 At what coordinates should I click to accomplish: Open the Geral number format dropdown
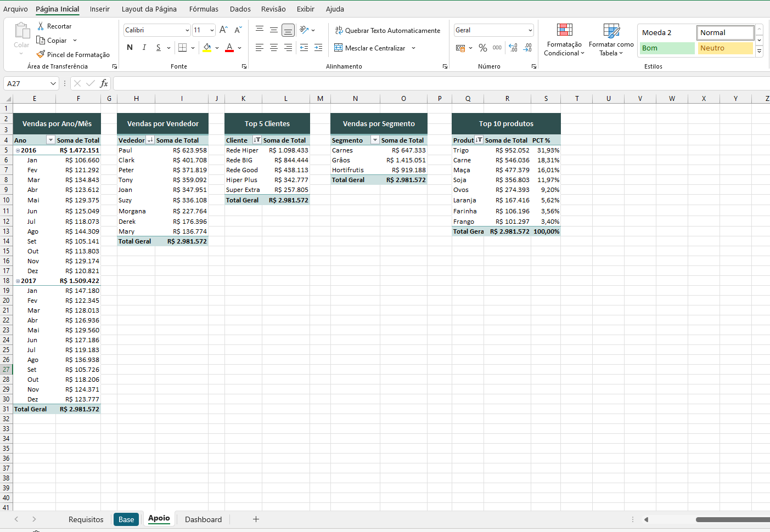click(530, 30)
